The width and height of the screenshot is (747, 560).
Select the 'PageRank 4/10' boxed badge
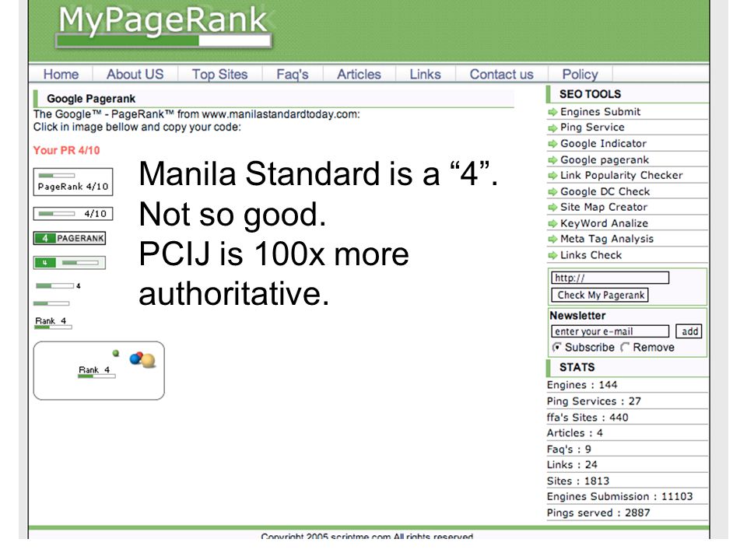click(x=73, y=182)
